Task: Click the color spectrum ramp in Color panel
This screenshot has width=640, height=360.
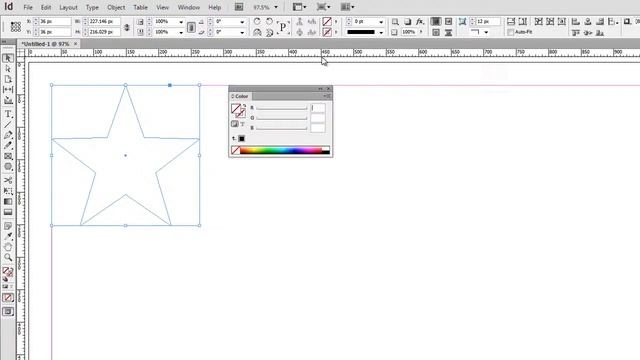Action: (285, 150)
